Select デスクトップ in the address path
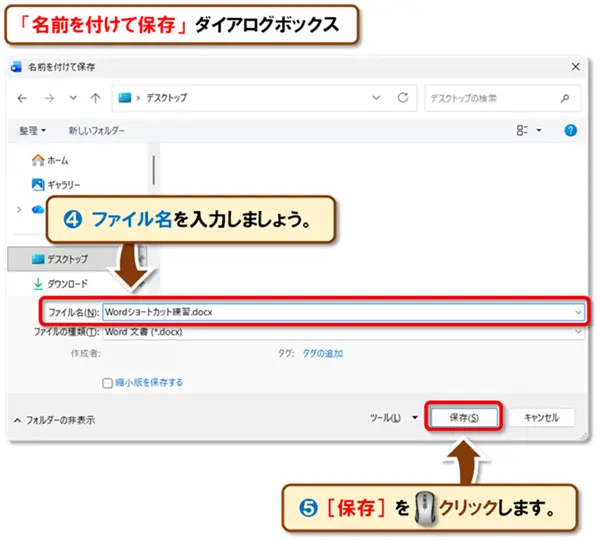This screenshot has height=542, width=600. pos(167,98)
